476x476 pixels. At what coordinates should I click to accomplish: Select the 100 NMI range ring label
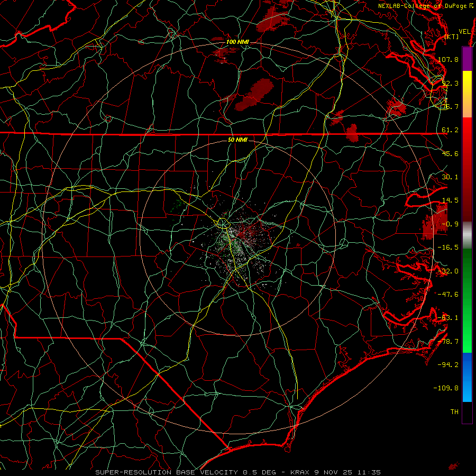tap(237, 42)
